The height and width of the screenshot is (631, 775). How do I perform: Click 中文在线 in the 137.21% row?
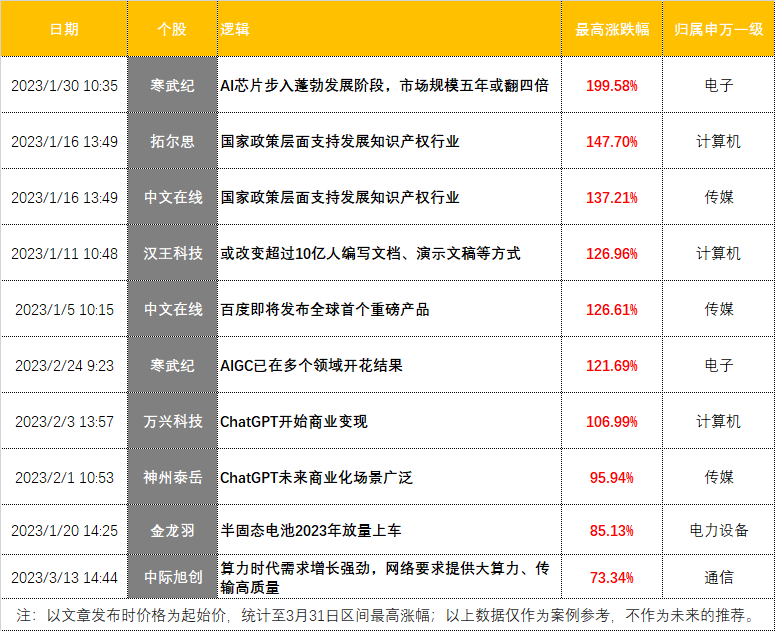click(x=173, y=198)
